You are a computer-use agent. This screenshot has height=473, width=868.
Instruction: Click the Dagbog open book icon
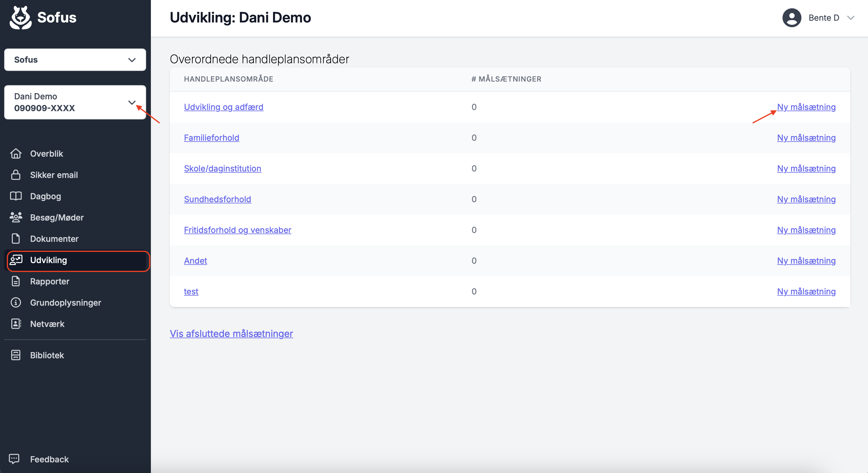point(16,196)
